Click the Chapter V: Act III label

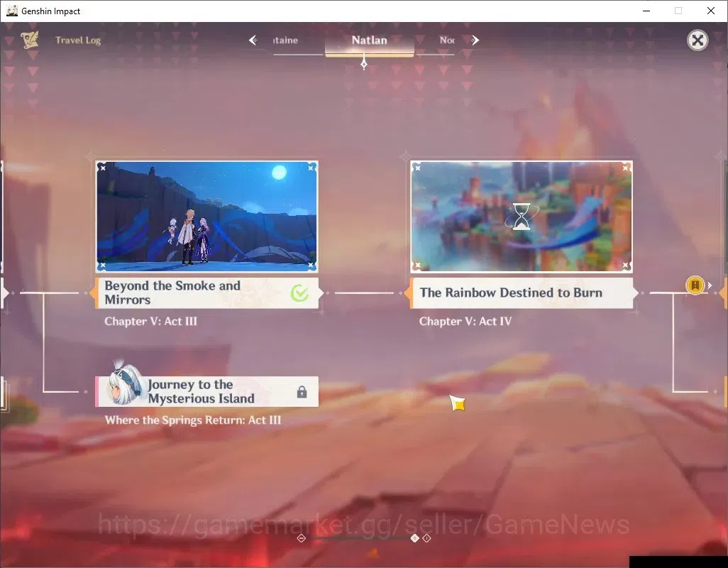(151, 322)
